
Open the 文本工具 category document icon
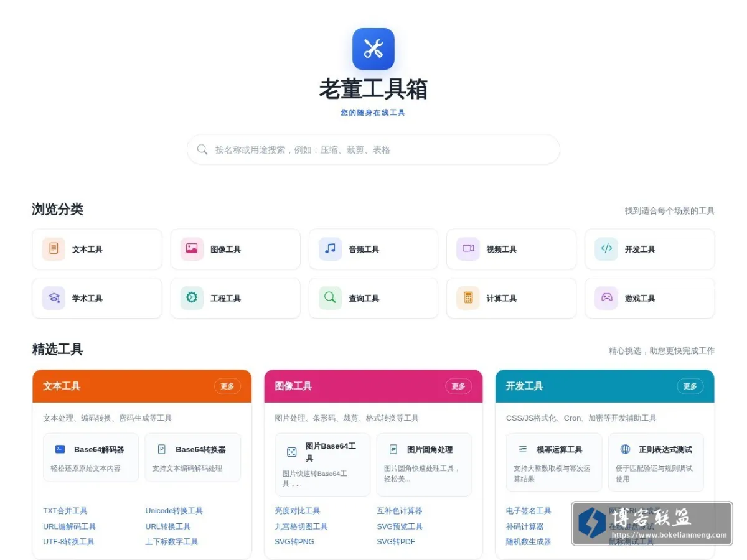[x=54, y=249]
